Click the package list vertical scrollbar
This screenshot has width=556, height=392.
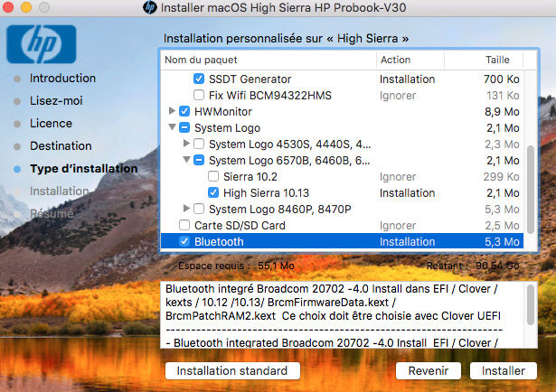click(x=531, y=190)
